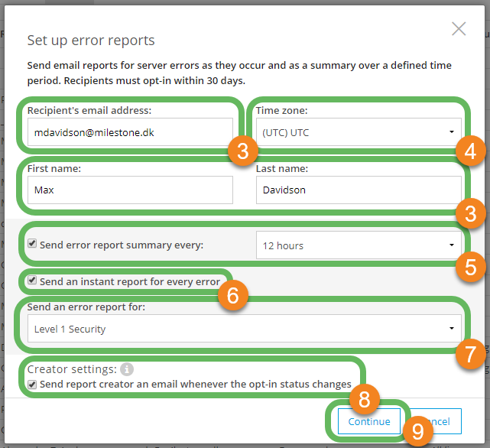Screen dimensions: 490x448
Task: Click the orange callout badge numbered 4
Action: coord(470,151)
